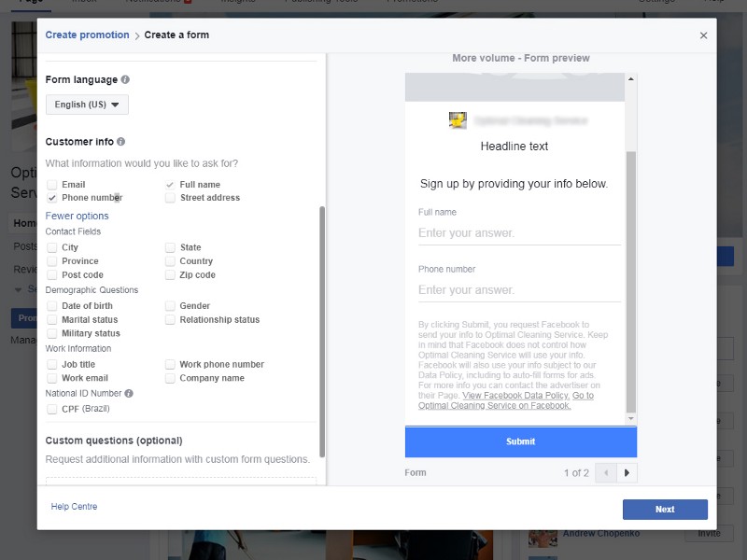Click the '1 of 2' page indicator
The width and height of the screenshot is (747, 560).
576,473
